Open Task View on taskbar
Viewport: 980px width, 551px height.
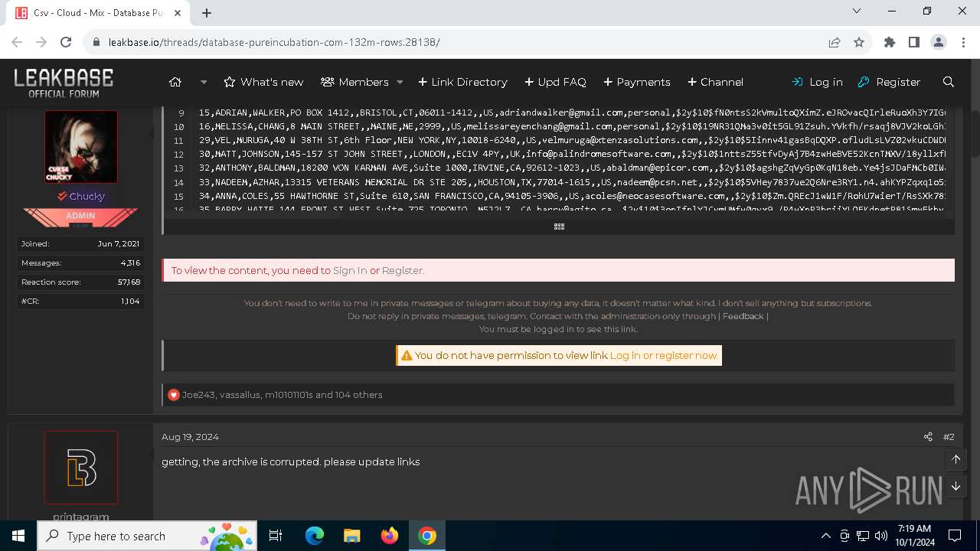click(276, 536)
